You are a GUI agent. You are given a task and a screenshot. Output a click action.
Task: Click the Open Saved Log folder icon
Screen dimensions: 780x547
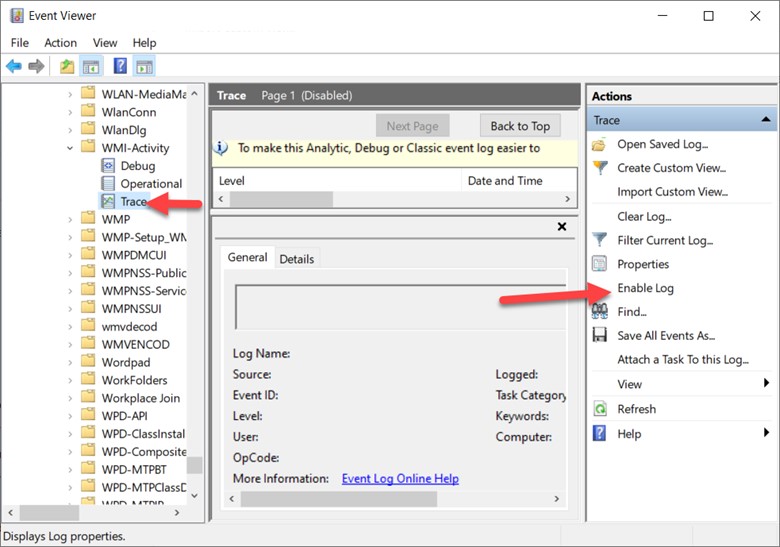[600, 144]
